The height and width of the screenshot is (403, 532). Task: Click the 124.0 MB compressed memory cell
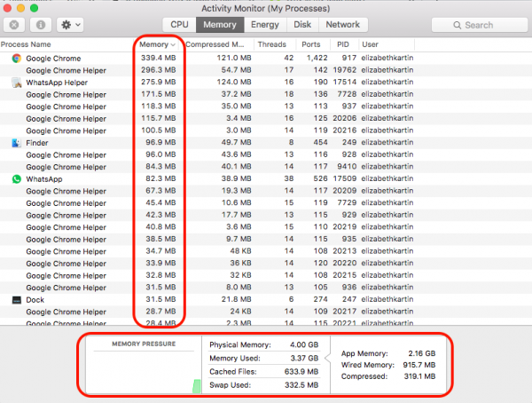(x=234, y=83)
